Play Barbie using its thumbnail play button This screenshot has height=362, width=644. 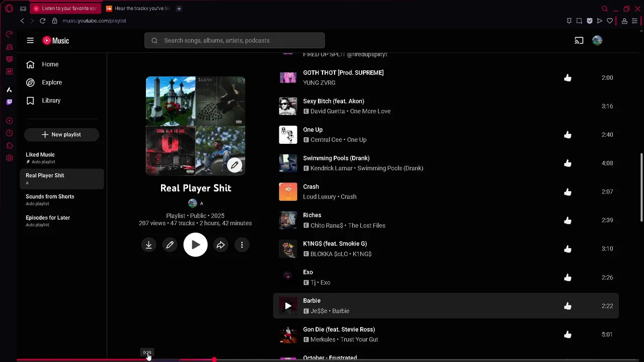coord(288,306)
